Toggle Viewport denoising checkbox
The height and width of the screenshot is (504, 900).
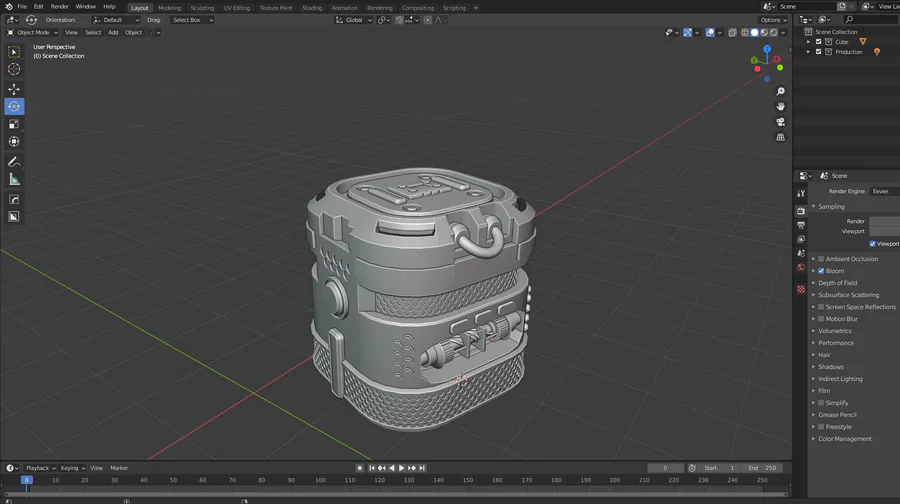872,244
